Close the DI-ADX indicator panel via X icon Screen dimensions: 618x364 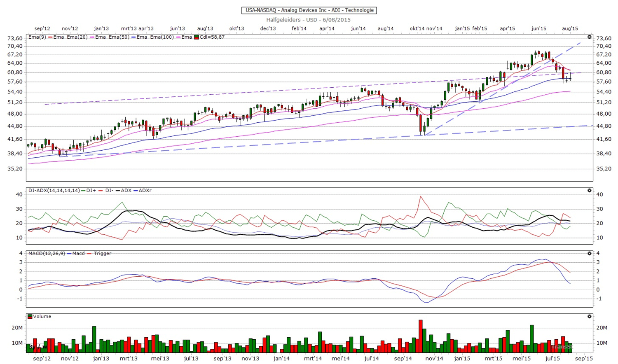(589, 191)
